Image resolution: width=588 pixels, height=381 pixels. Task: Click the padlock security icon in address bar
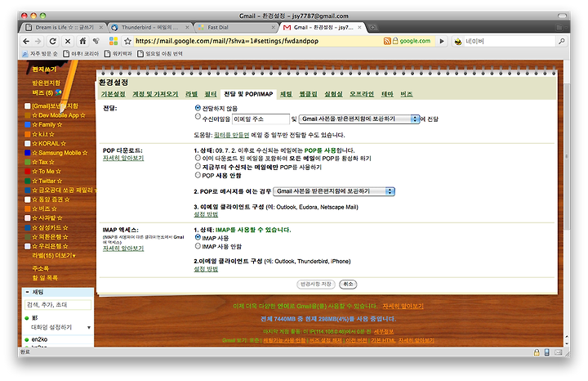(x=395, y=41)
